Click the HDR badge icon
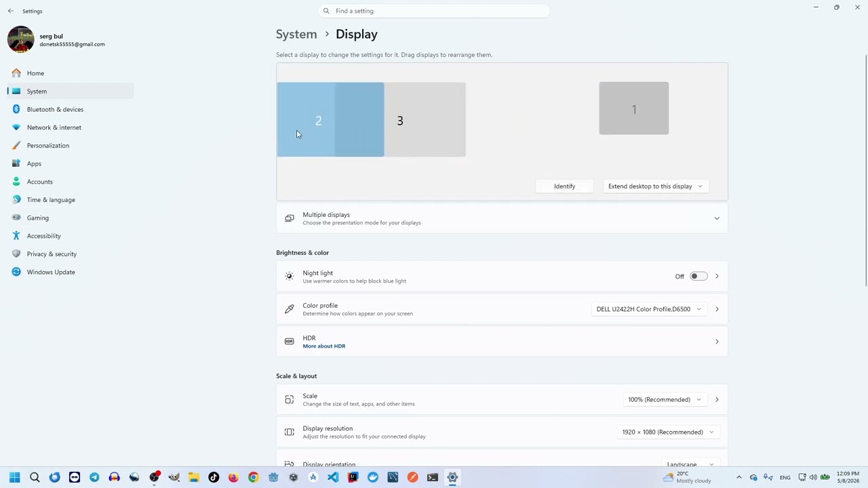 pyautogui.click(x=290, y=342)
